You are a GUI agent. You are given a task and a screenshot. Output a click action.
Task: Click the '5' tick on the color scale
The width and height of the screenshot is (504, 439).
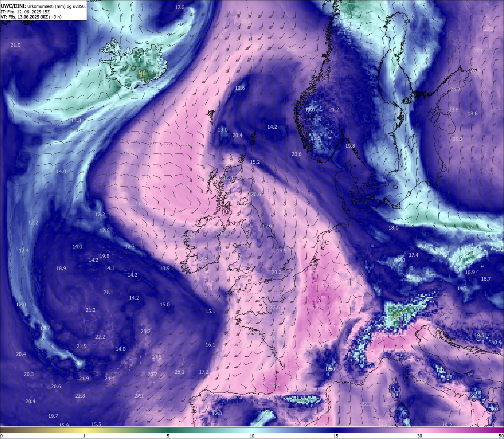tap(168, 436)
